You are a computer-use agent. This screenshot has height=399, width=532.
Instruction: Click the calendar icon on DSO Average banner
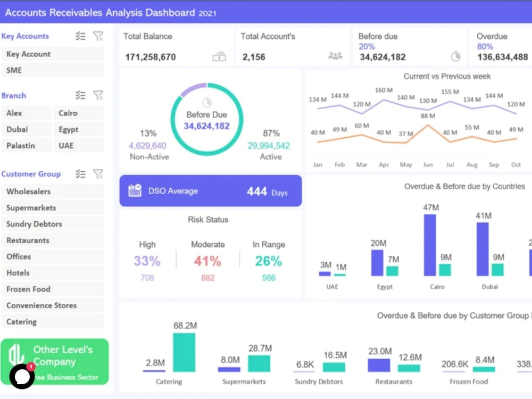tap(135, 190)
